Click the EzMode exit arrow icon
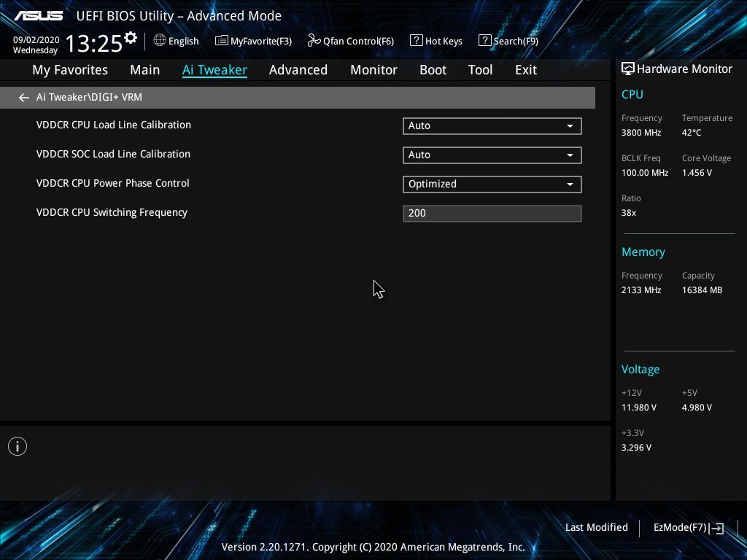 point(716,528)
